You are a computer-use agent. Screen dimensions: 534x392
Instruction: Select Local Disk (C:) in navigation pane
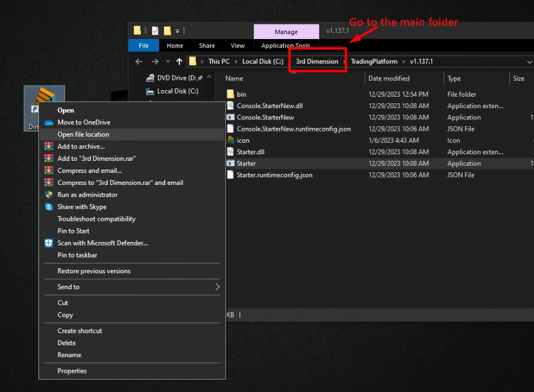178,91
